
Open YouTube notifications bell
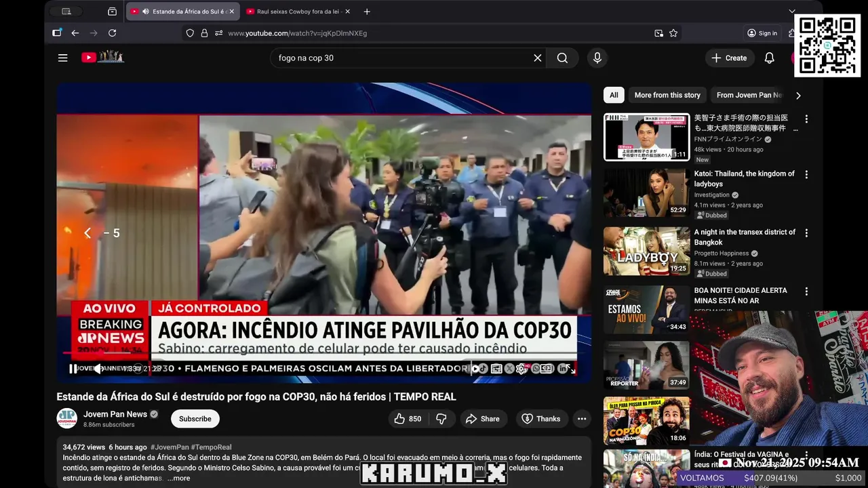[769, 58]
